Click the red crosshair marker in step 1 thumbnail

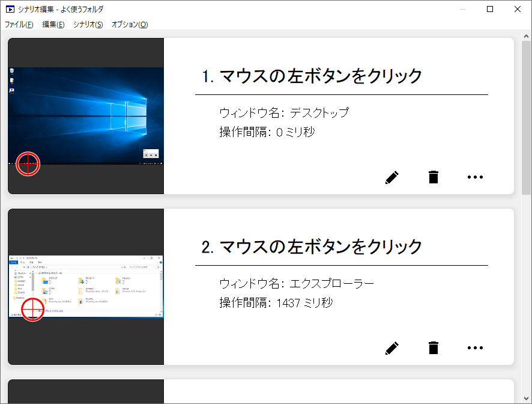[28, 163]
